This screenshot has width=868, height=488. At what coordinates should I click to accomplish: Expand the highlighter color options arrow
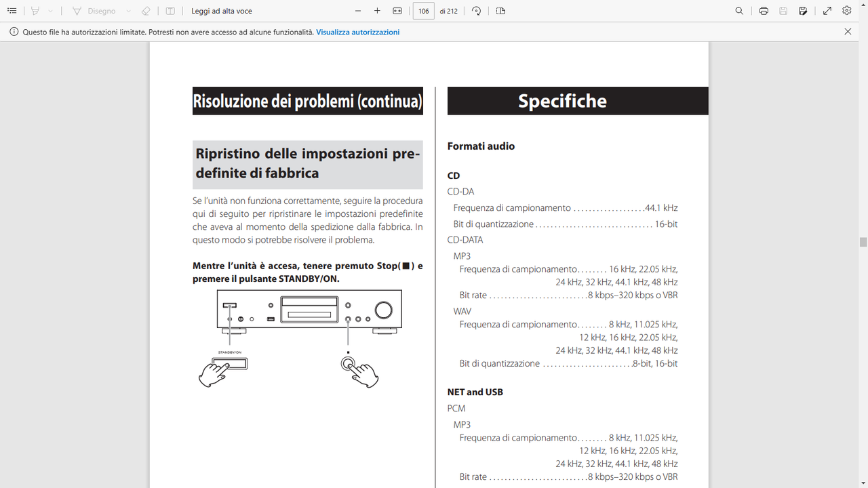tap(50, 11)
